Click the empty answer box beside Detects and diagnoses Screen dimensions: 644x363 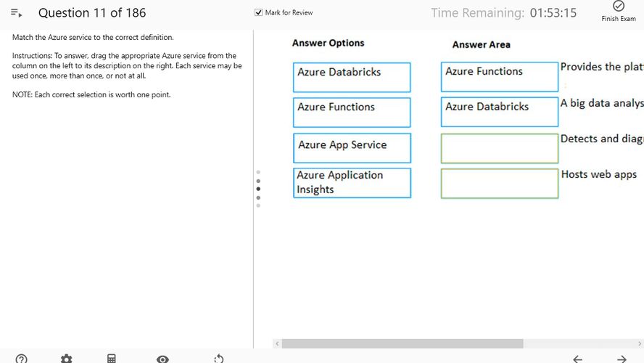pyautogui.click(x=499, y=148)
